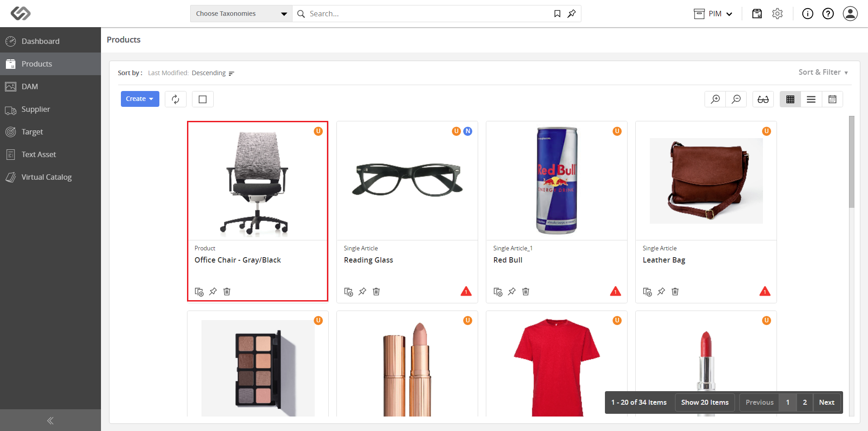Duplicate the Reading Glass article
The width and height of the screenshot is (868, 431).
tap(348, 292)
